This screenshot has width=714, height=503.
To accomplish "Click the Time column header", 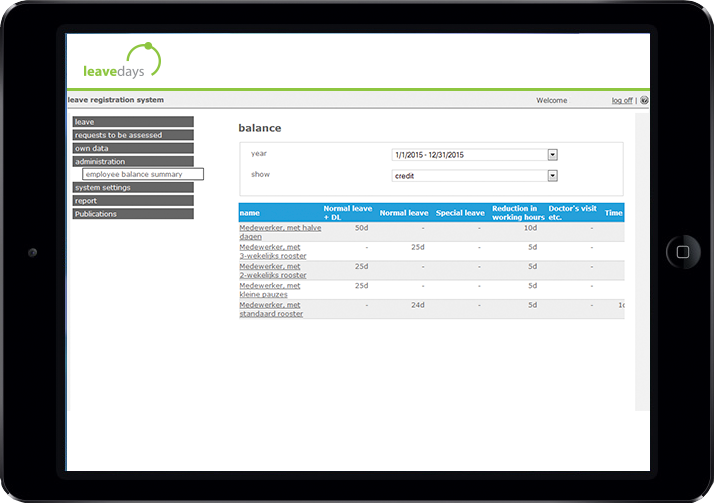I will [x=613, y=213].
